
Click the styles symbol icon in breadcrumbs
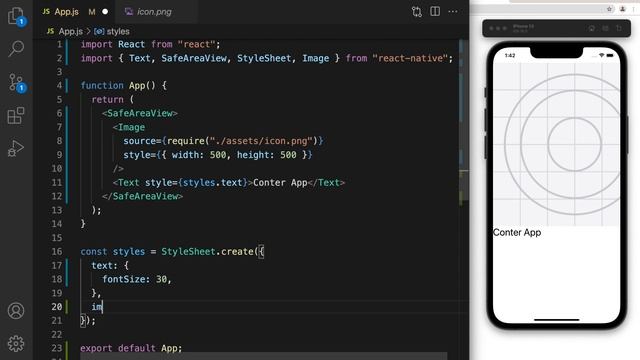click(99, 31)
